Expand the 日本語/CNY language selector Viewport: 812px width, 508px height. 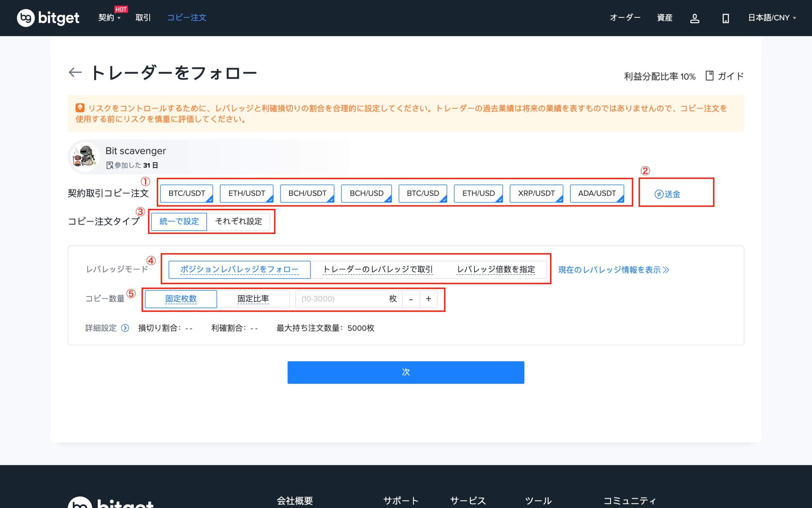tap(772, 17)
